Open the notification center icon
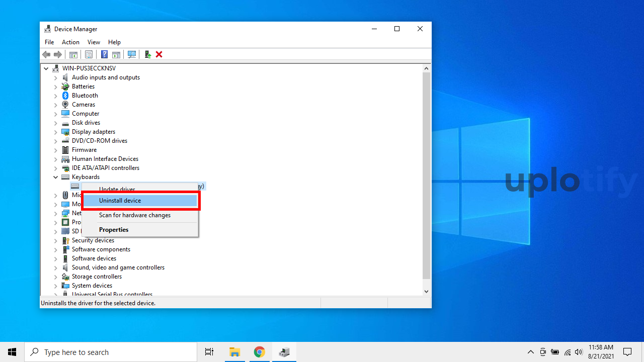 pos(627,352)
